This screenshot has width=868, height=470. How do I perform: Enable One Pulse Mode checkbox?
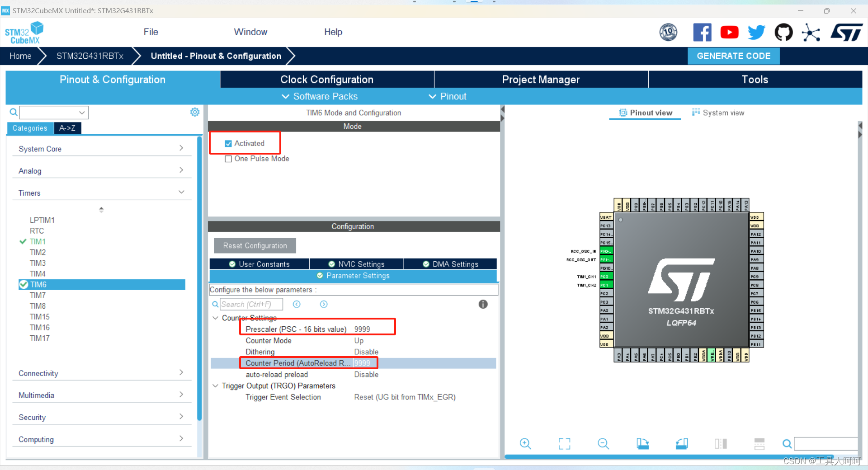[x=228, y=159]
